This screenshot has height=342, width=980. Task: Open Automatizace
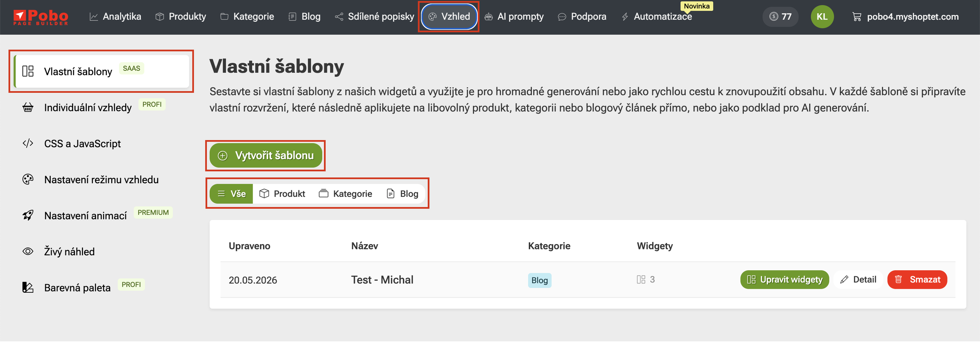pos(656,17)
